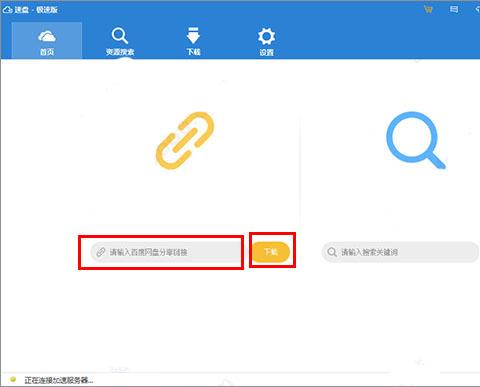This screenshot has width=480, height=387.
Task: Focus the search keyword input field
Action: (400, 252)
